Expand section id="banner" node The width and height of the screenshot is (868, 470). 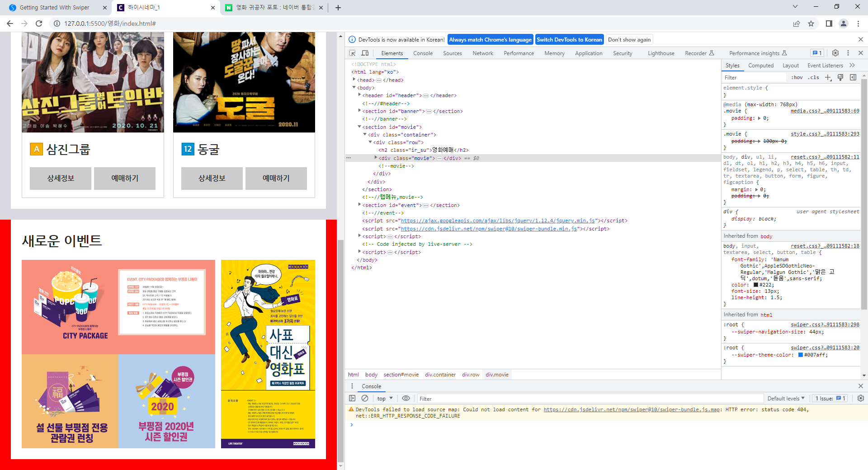point(359,111)
